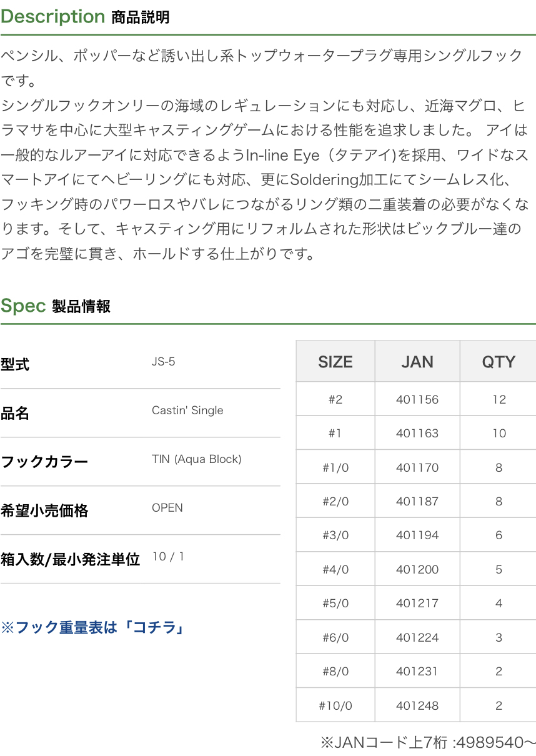Select the Castin' Single product name
536x756 pixels.
(x=187, y=410)
